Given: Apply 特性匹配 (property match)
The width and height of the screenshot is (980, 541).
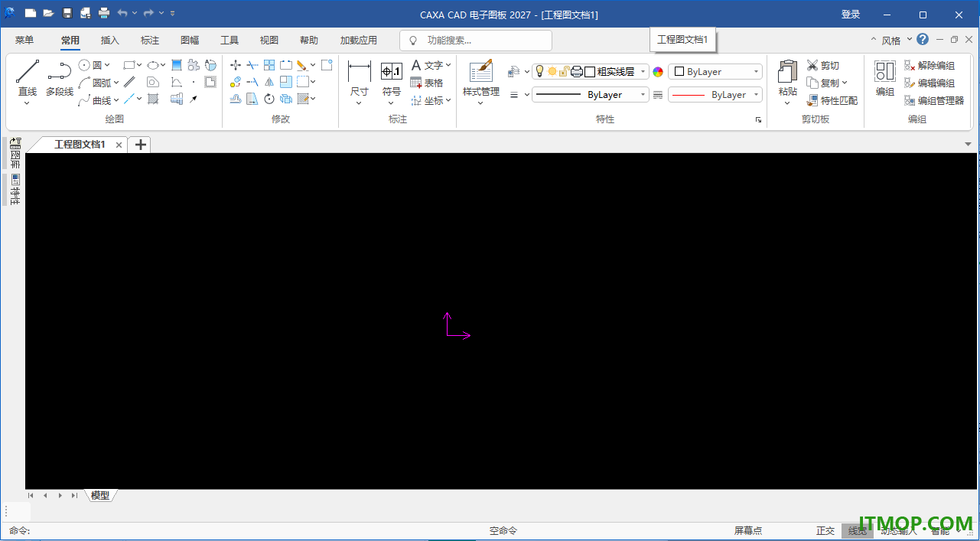Looking at the screenshot, I should (832, 100).
